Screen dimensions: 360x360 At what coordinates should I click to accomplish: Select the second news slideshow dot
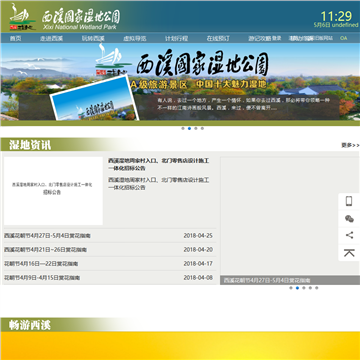coord(297,288)
